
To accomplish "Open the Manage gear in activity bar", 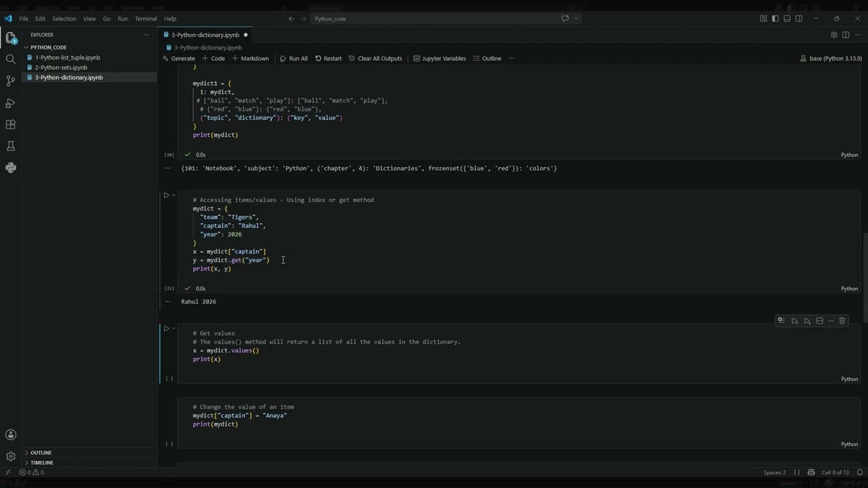I will (x=10, y=457).
